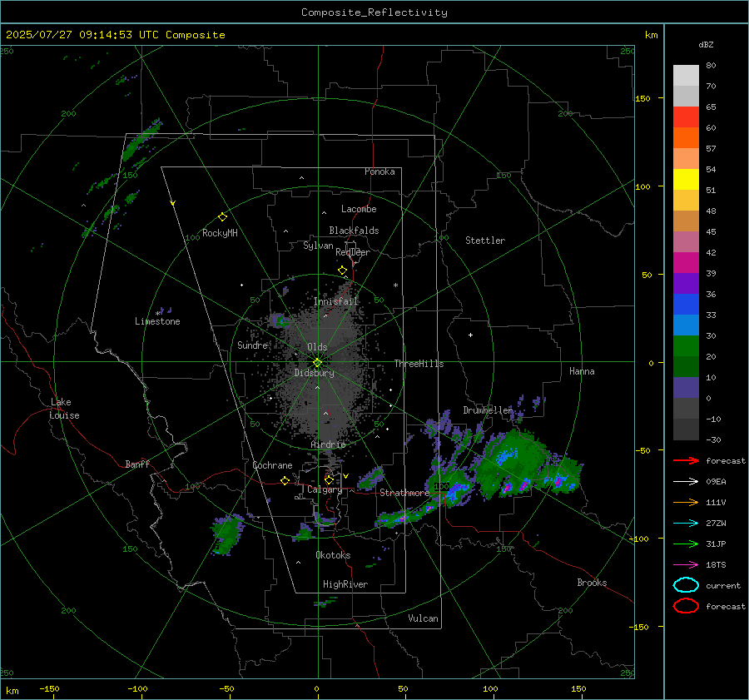Click the red 'forecast' ellipse legend icon
This screenshot has height=700, width=749.
click(x=686, y=606)
